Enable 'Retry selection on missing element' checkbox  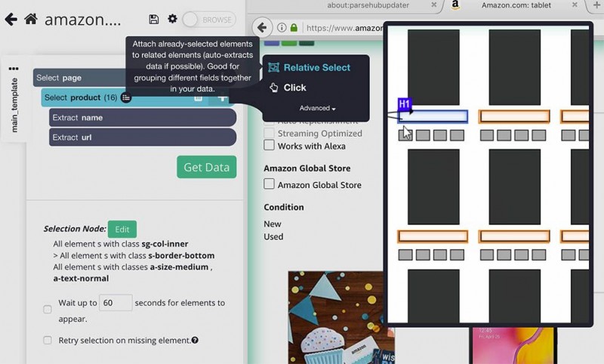tap(48, 340)
